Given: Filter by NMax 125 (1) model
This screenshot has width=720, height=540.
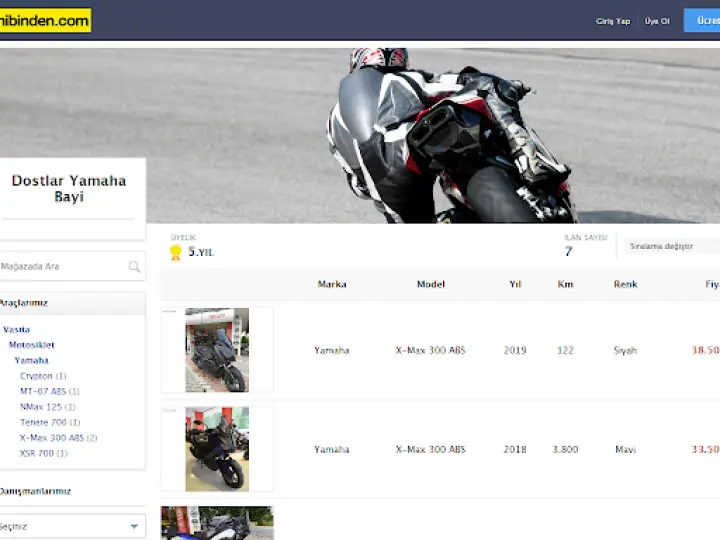Looking at the screenshot, I should 48,407.
